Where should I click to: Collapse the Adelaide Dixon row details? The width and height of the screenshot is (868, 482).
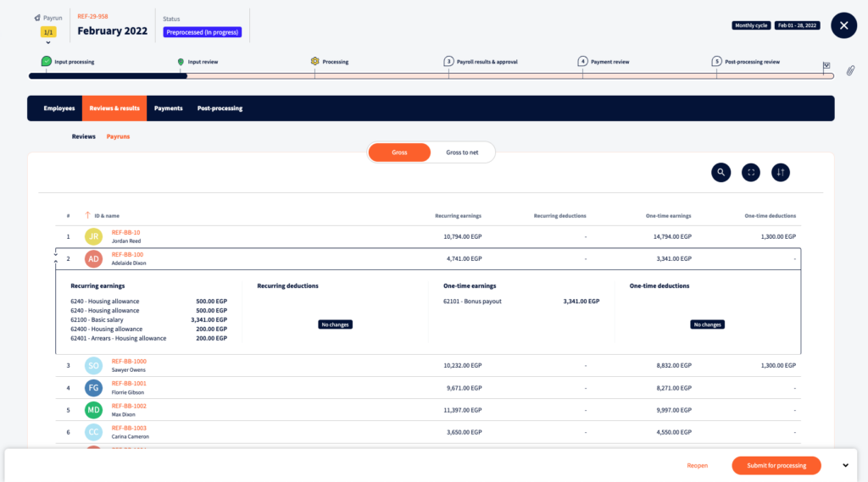point(57,254)
